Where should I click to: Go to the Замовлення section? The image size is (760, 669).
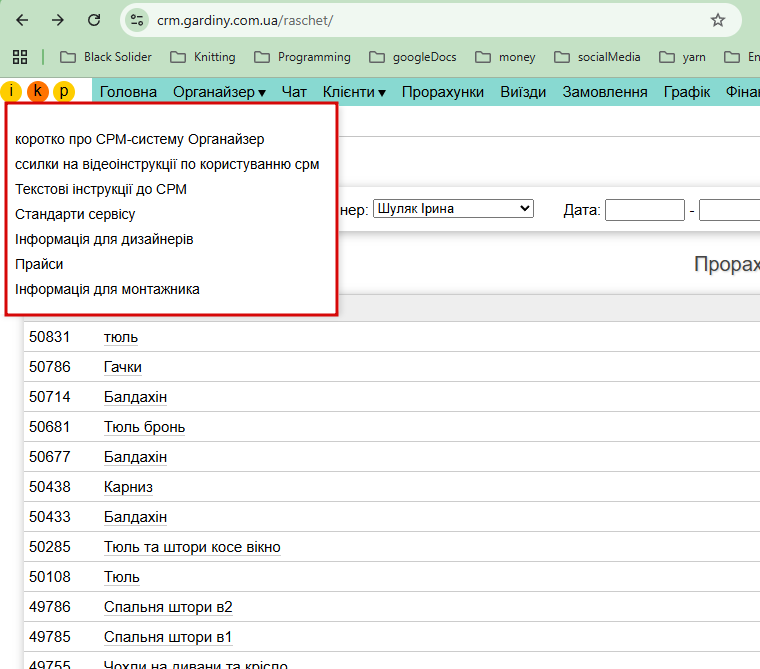coord(605,92)
